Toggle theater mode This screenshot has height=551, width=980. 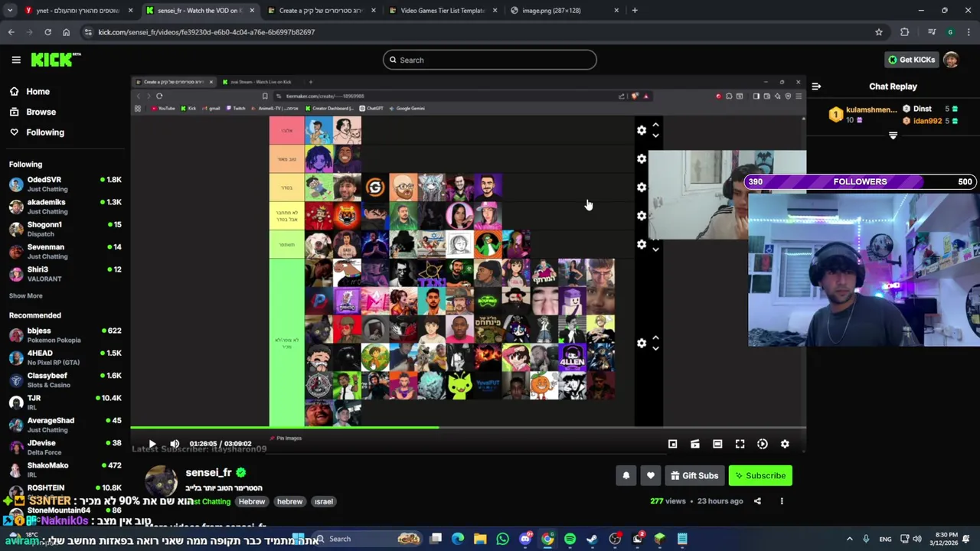717,444
